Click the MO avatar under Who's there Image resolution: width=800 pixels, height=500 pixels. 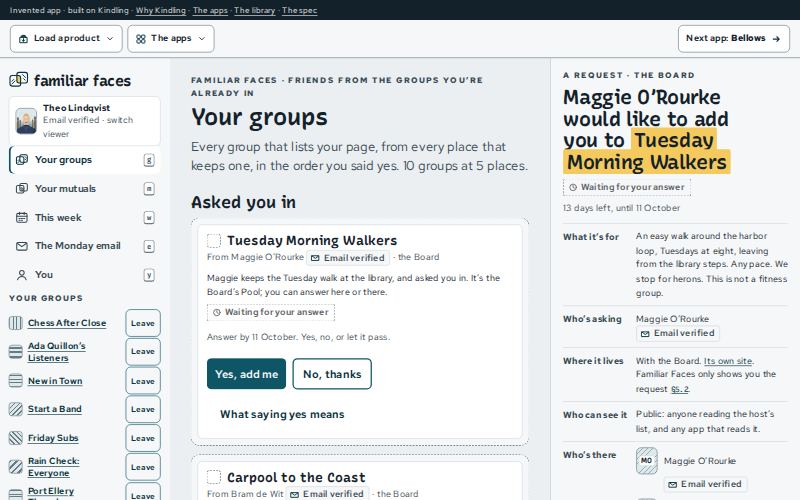tap(646, 461)
